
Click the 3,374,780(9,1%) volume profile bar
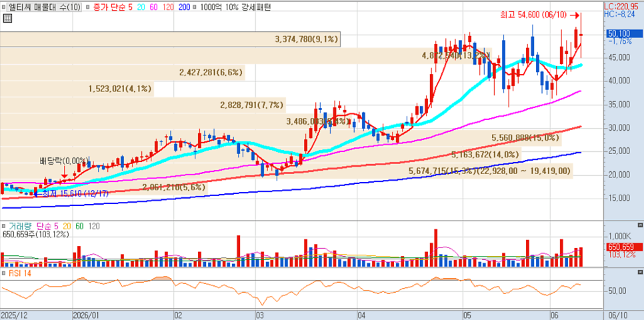pos(170,39)
